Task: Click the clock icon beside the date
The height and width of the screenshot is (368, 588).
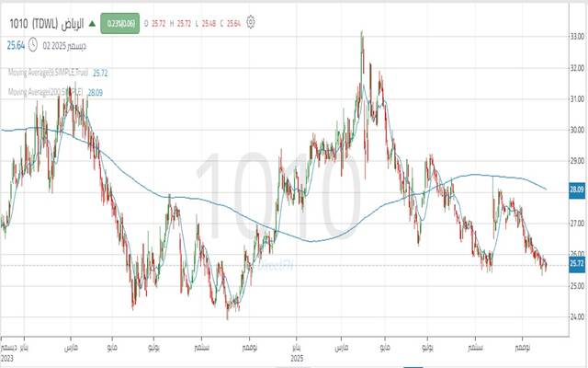Action: click(32, 43)
